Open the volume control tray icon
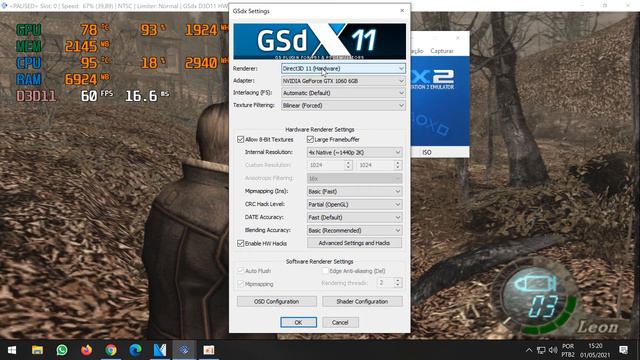 [553, 350]
